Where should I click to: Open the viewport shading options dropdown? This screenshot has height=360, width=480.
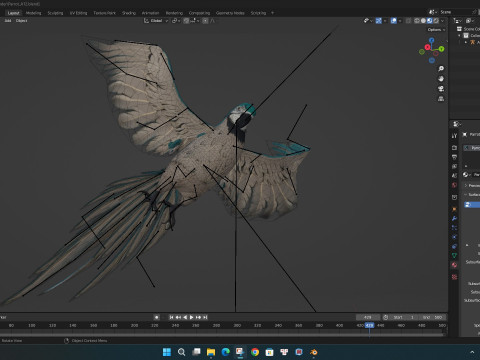pyautogui.click(x=443, y=21)
